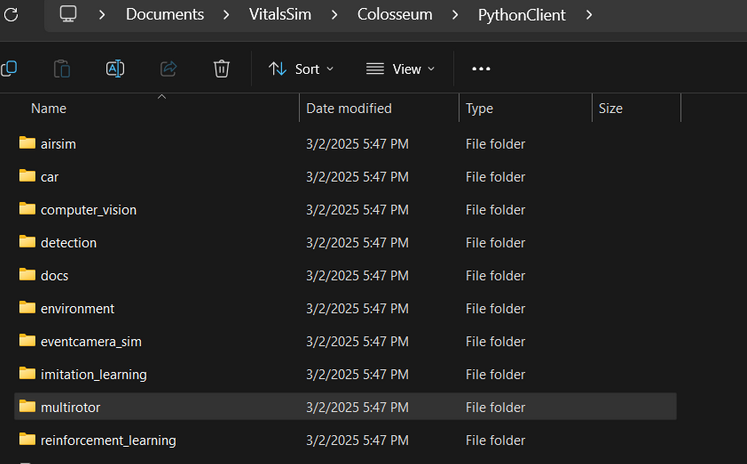Select the eventcamera_sim folder name
The width and height of the screenshot is (747, 464).
[91, 342]
